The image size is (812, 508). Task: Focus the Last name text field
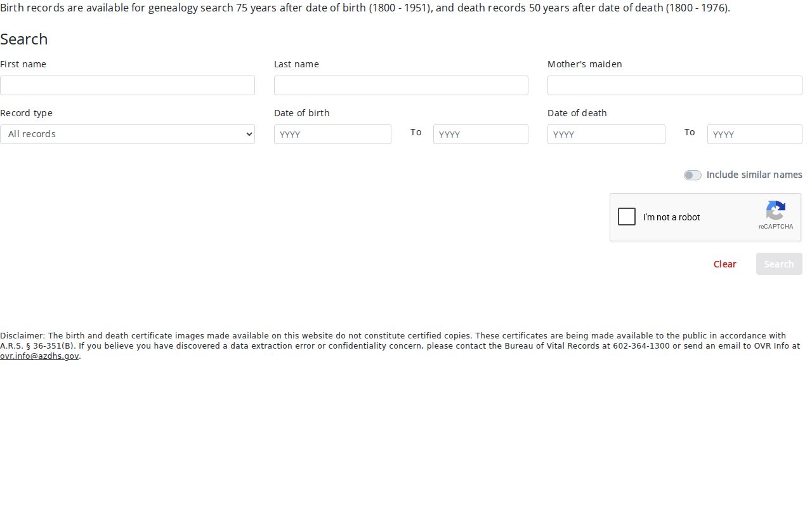point(401,85)
